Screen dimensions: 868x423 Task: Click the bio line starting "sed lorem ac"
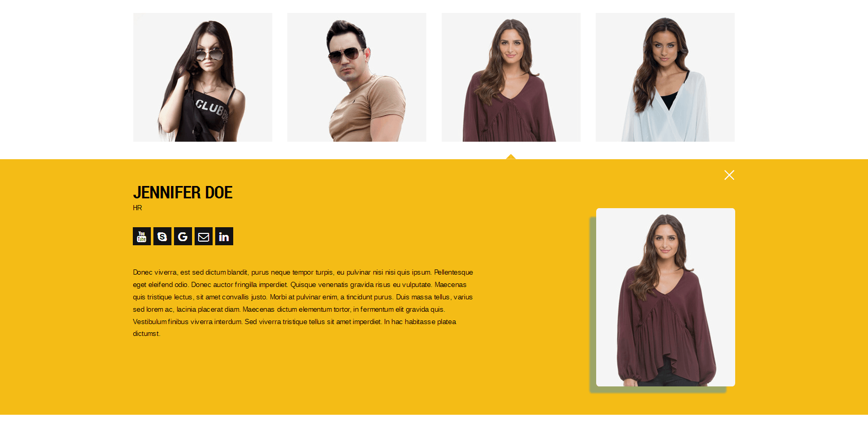coord(289,309)
